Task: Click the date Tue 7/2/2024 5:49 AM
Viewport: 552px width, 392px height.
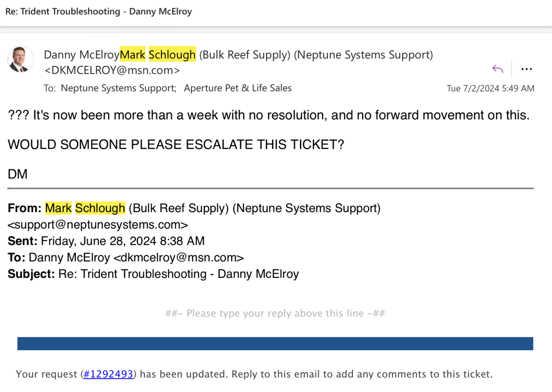Action: (491, 88)
